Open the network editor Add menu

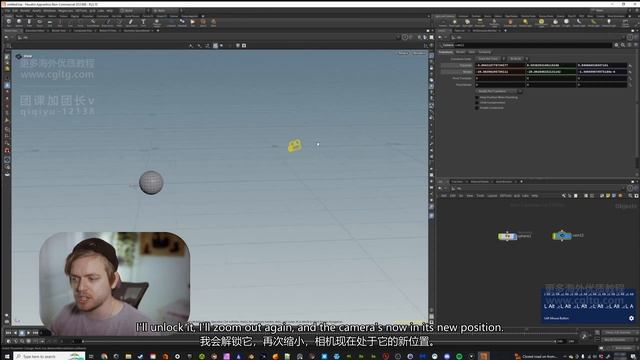click(444, 196)
